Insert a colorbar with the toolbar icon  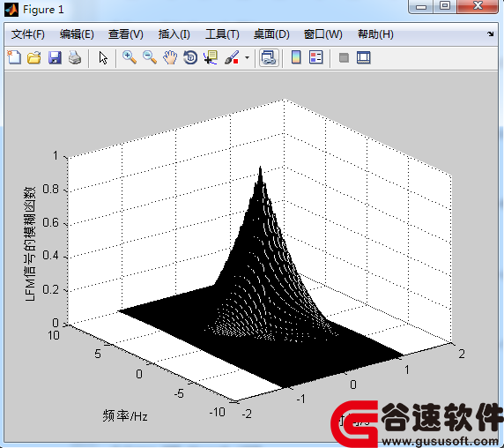coord(296,57)
